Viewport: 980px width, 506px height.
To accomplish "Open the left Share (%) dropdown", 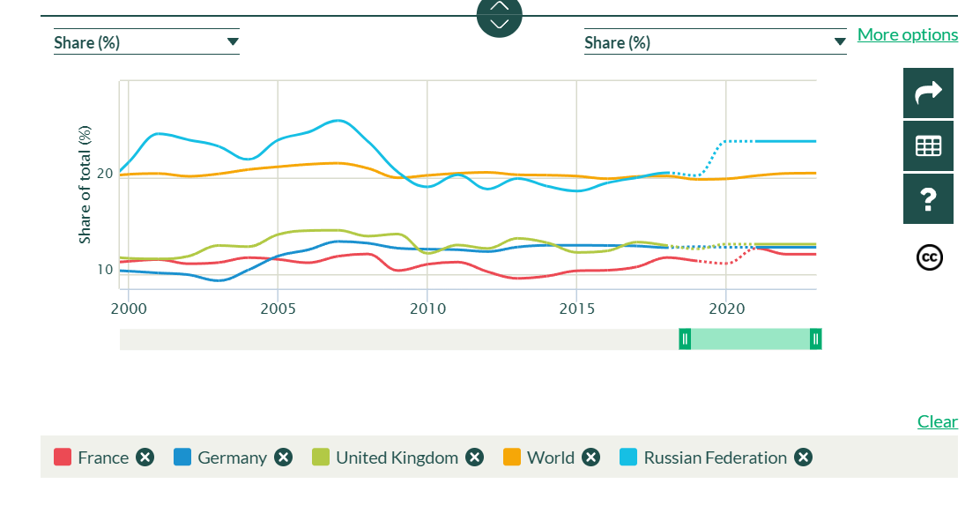I will [x=146, y=42].
